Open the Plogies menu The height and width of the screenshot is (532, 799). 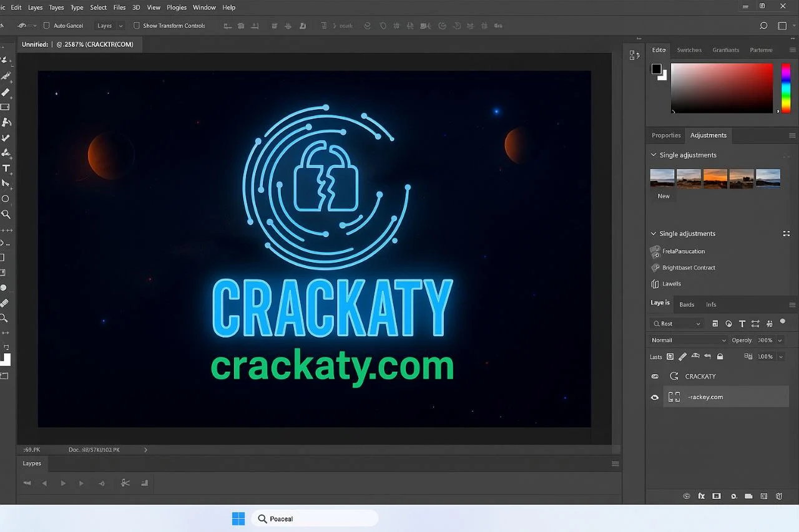[177, 7]
